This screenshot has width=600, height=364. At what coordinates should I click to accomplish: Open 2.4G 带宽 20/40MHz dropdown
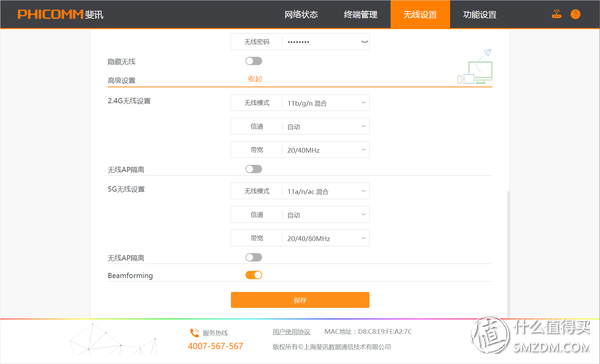(300, 150)
